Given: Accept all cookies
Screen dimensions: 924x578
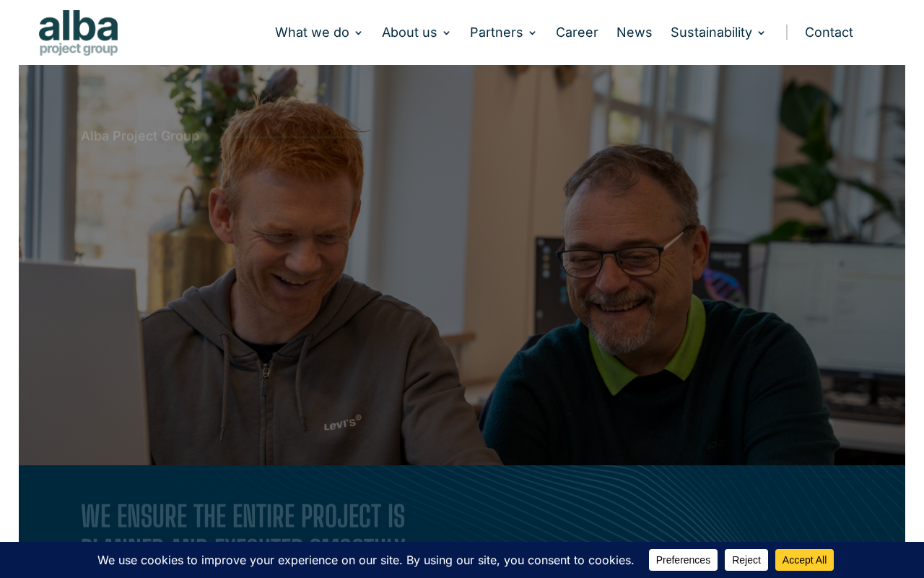Looking at the screenshot, I should (x=804, y=560).
